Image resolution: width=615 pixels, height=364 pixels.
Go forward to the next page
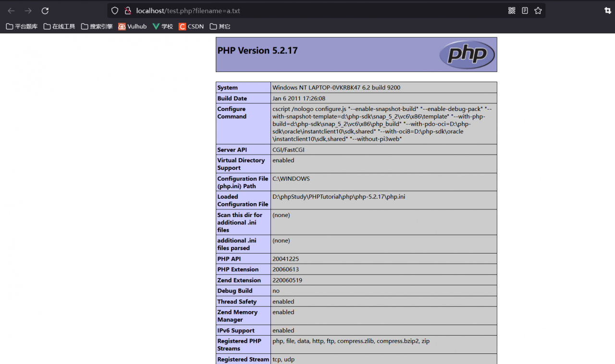tap(28, 11)
